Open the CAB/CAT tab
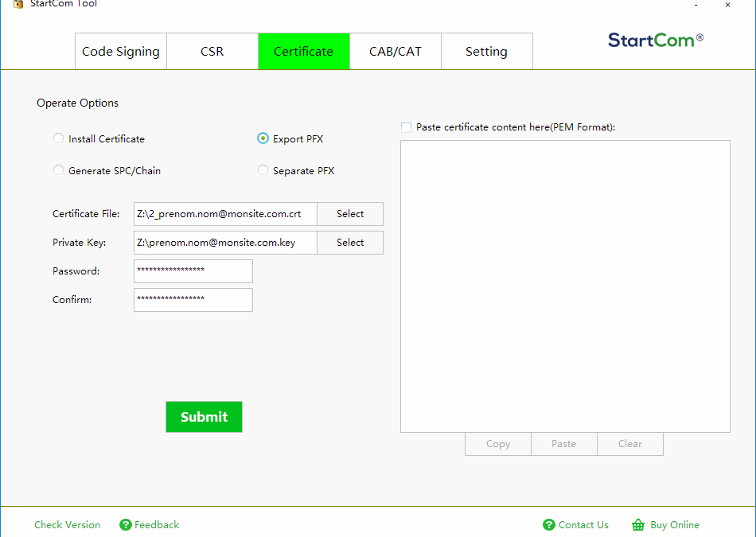The image size is (756, 537). click(396, 51)
